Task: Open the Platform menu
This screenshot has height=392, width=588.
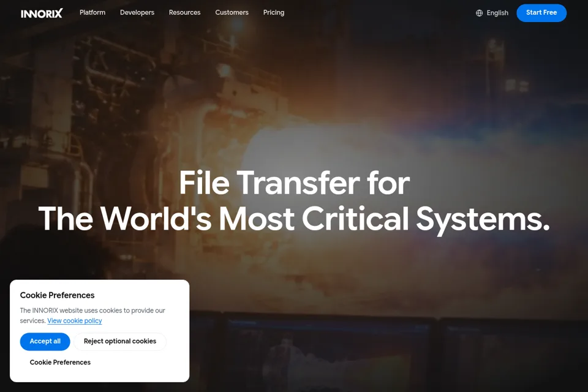Action: [x=92, y=12]
